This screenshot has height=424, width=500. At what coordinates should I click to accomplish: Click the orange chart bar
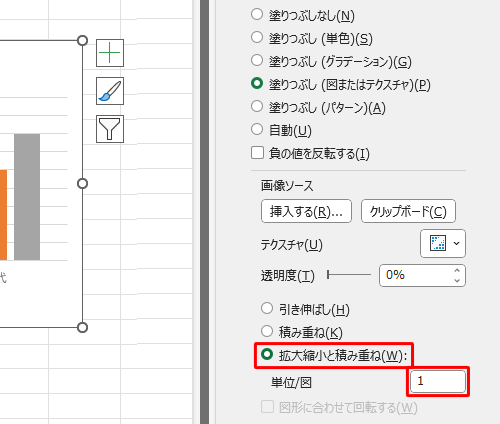3,215
